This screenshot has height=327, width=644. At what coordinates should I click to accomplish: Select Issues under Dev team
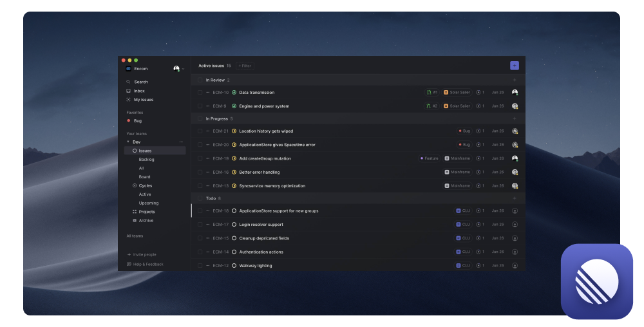[155, 151]
